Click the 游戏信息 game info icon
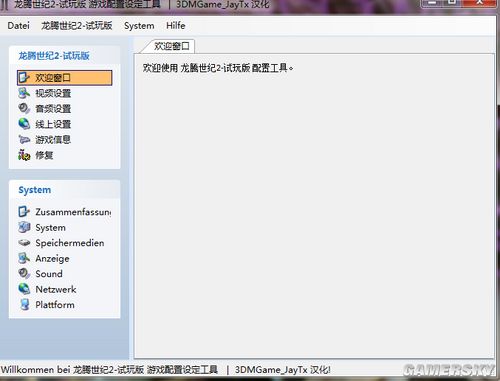This screenshot has width=500, height=381. pos(24,139)
